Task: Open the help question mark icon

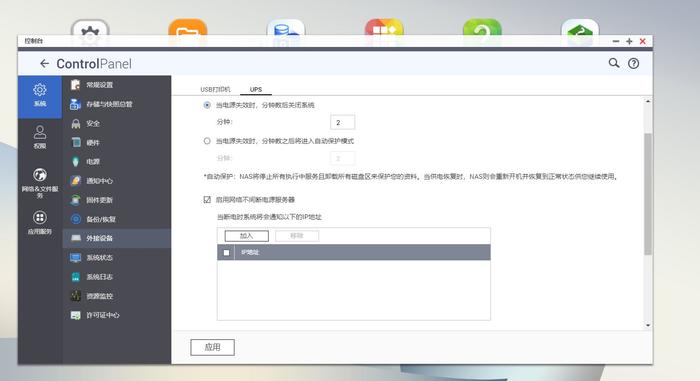Action: pos(633,63)
